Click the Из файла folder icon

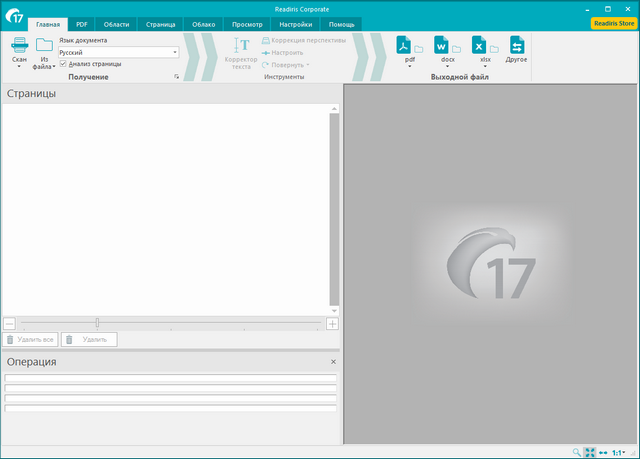44,45
